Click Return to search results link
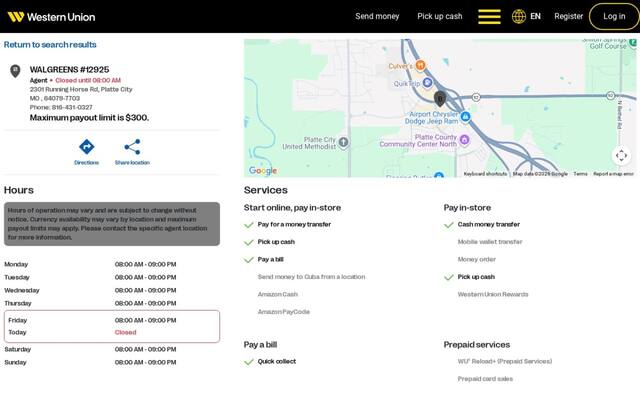Viewport: 640px width, 400px height. (x=50, y=44)
